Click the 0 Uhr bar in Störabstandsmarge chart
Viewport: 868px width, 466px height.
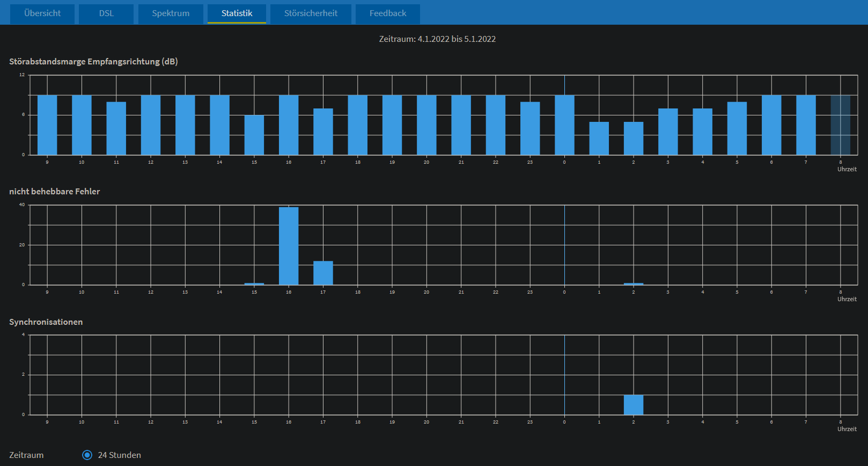(564, 125)
